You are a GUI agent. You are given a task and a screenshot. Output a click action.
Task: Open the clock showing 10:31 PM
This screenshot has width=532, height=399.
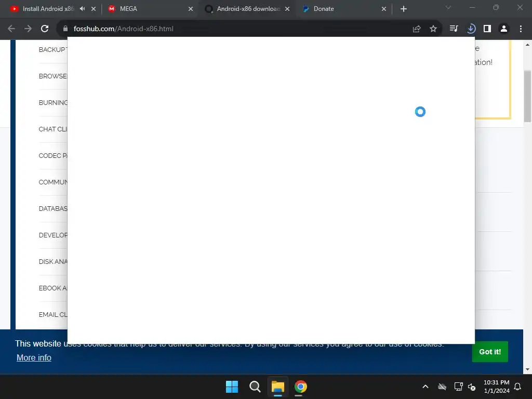[496, 387]
